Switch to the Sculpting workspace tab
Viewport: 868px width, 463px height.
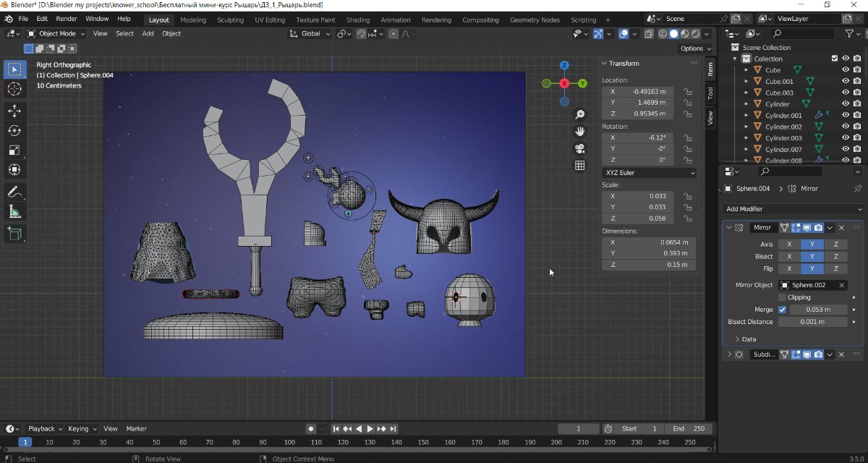point(230,20)
